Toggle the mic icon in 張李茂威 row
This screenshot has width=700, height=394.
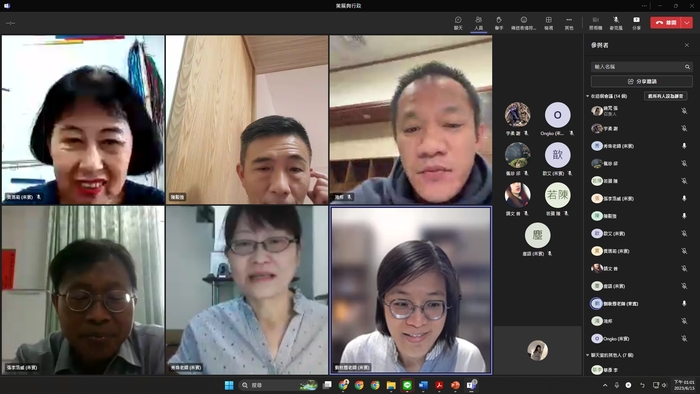point(684,198)
